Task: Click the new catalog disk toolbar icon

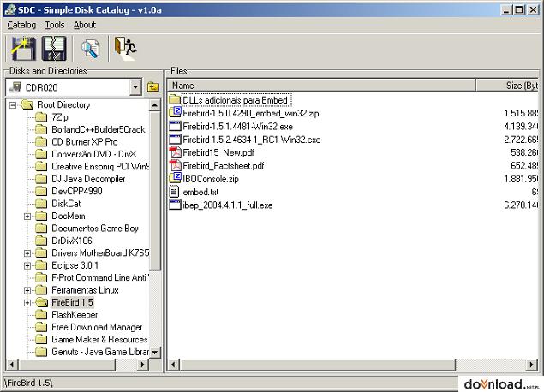Action: point(23,48)
